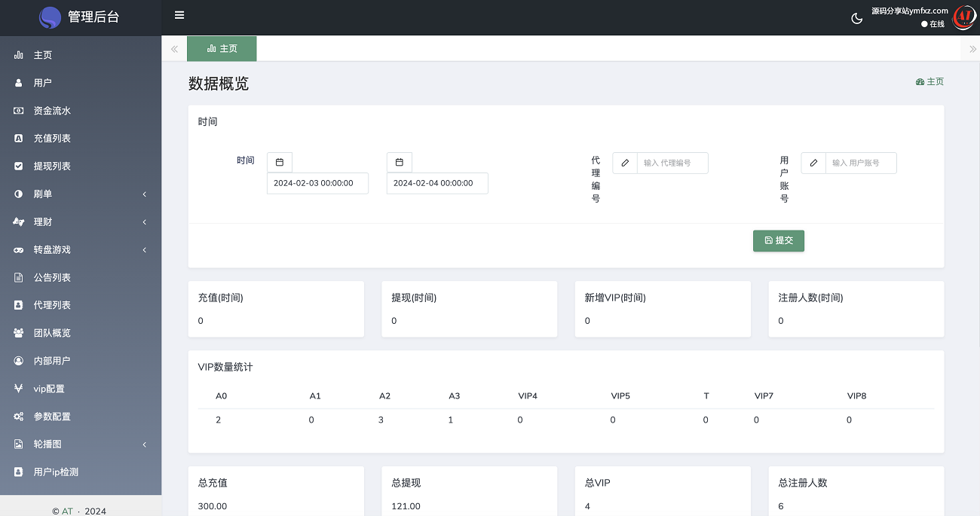Click the start date 2024-02-03 field
980x516 pixels.
coord(317,183)
